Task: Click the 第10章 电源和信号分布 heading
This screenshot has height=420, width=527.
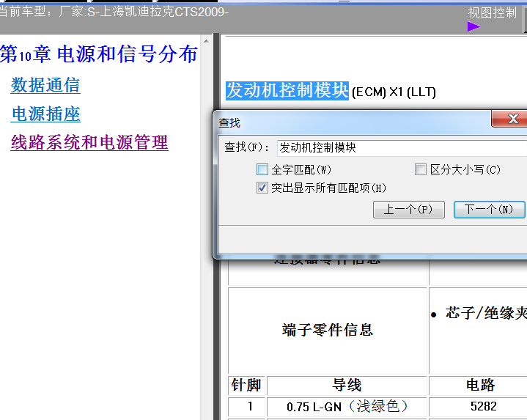Action: pos(99,54)
